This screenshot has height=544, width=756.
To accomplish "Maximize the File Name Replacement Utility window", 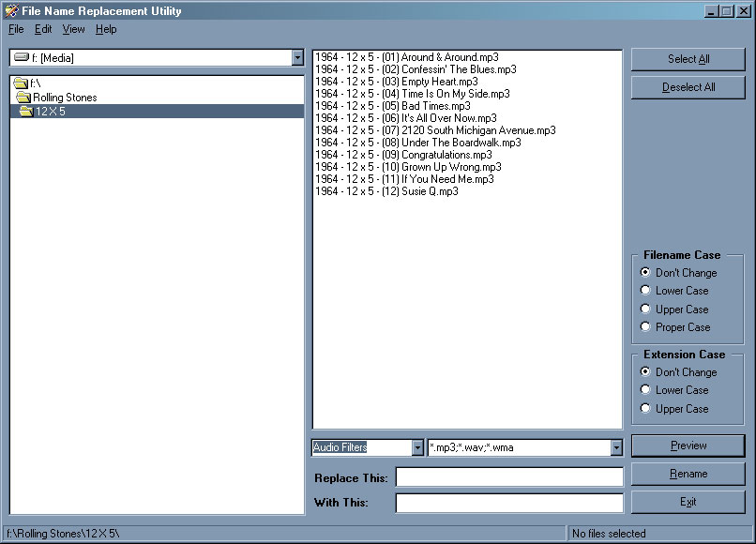I will coord(726,10).
